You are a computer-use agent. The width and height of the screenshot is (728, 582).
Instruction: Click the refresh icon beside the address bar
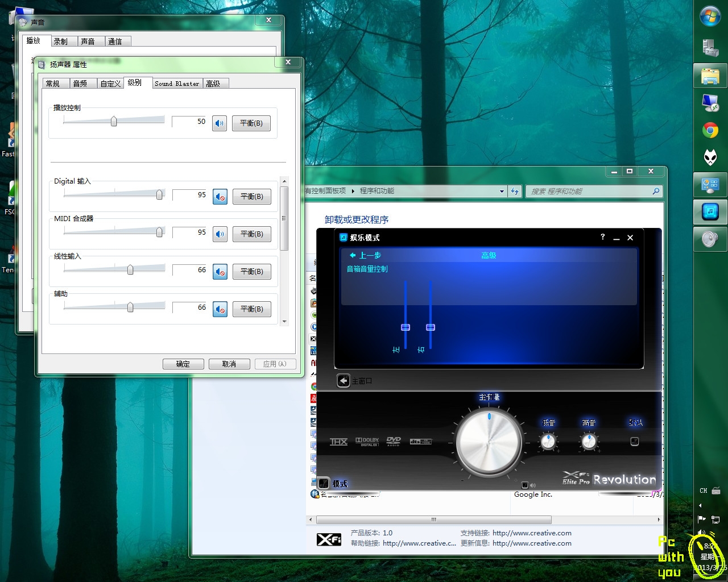click(515, 191)
